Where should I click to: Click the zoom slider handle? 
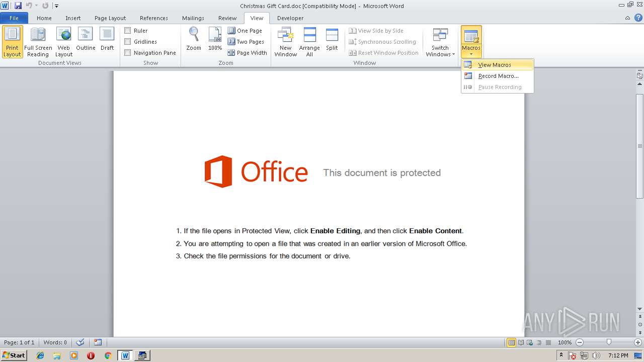(x=609, y=342)
